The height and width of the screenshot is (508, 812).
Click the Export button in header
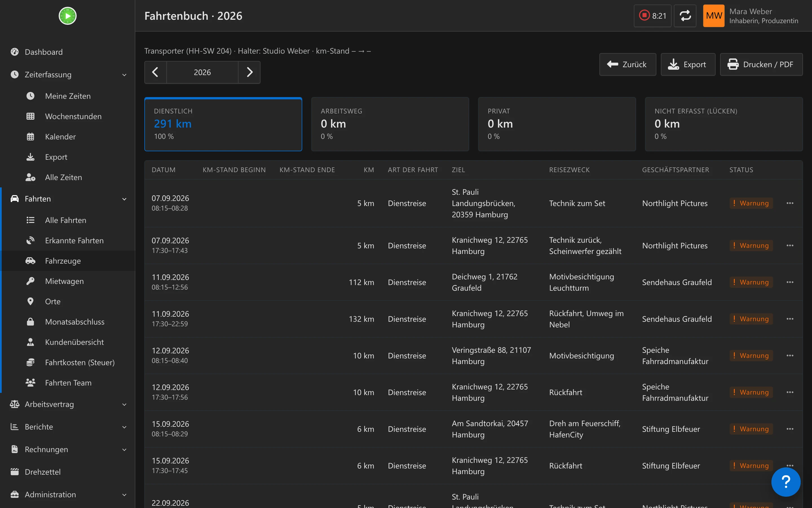point(688,65)
